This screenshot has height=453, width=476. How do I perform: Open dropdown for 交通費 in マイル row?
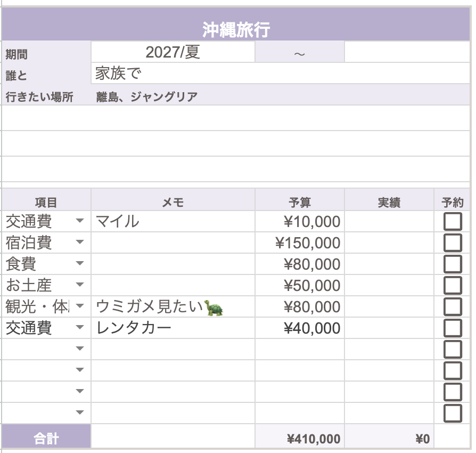click(79, 221)
